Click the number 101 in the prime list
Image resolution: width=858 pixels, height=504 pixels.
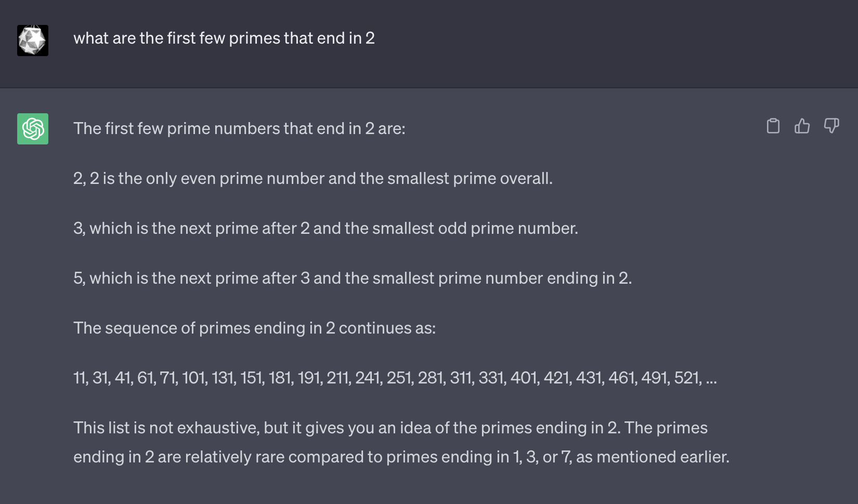(193, 378)
